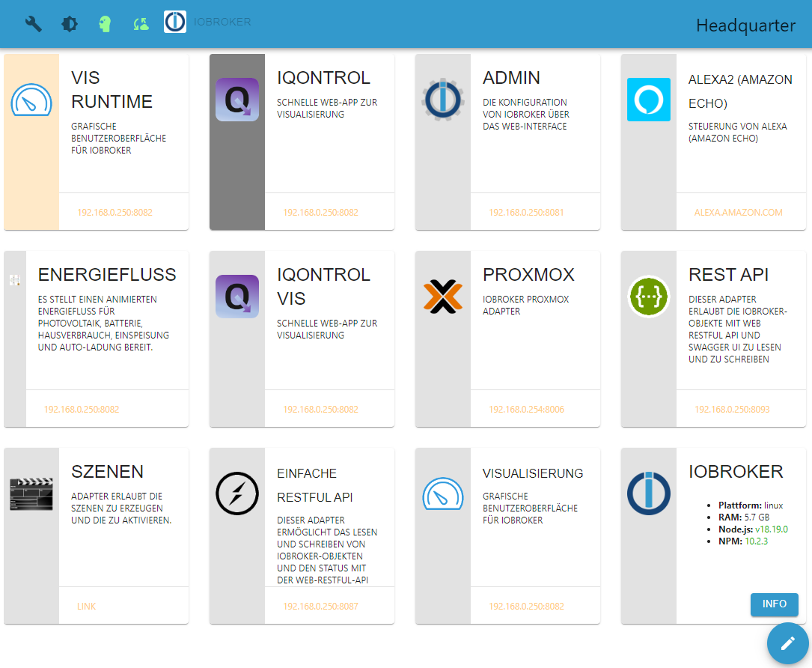The image size is (812, 668).
Task: Open the ALEXA.AMAZON.COM link
Action: 739,213
